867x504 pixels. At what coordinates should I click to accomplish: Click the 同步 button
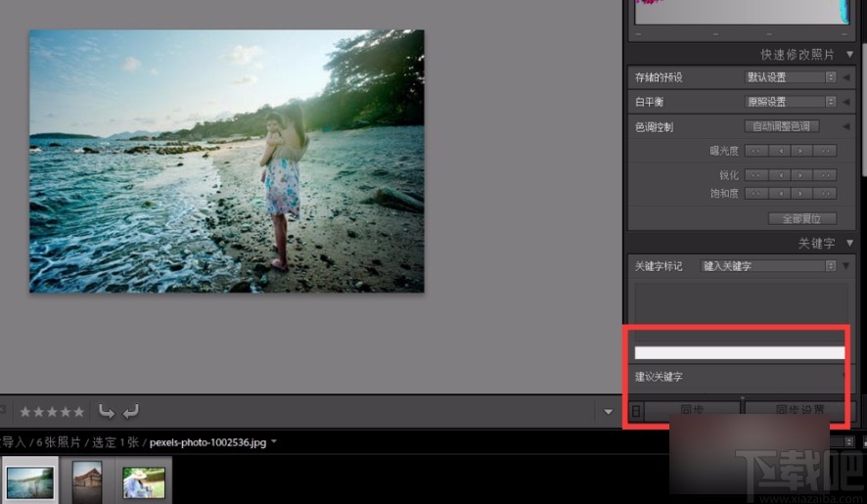[692, 410]
